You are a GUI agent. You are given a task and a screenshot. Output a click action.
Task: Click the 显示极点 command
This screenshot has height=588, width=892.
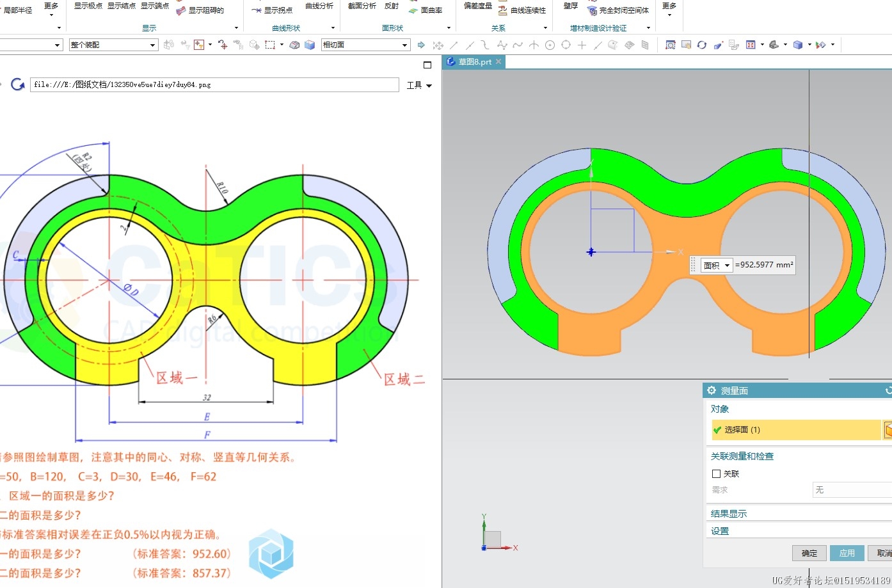pyautogui.click(x=88, y=6)
